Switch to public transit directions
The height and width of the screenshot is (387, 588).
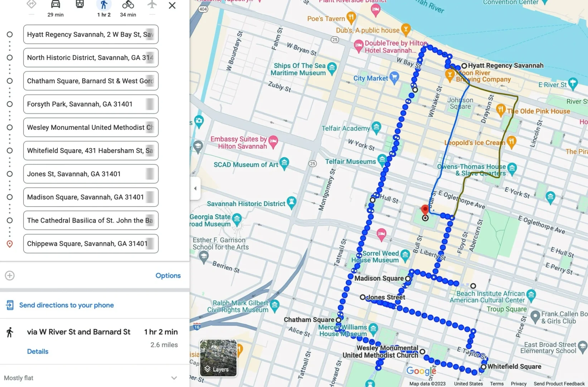[79, 5]
